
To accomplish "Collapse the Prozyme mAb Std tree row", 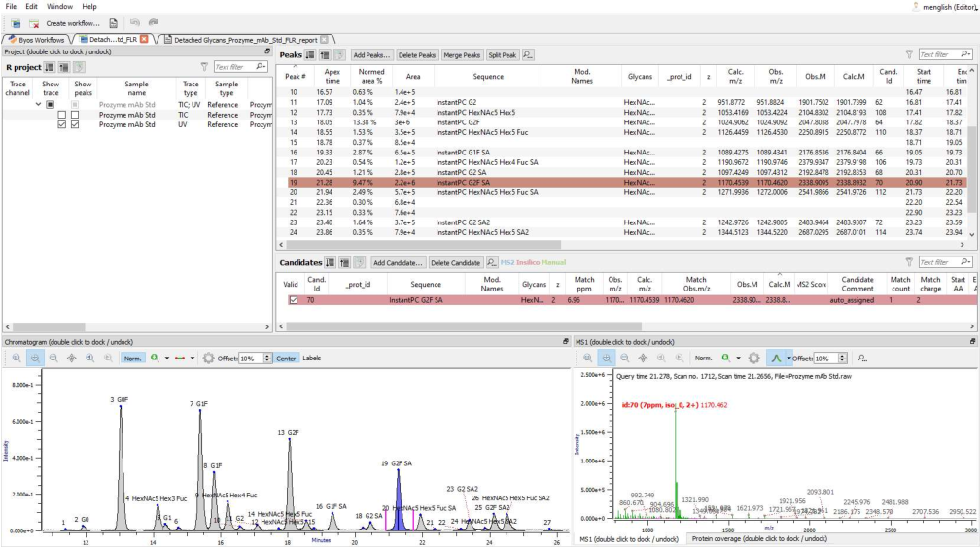I will coord(39,105).
